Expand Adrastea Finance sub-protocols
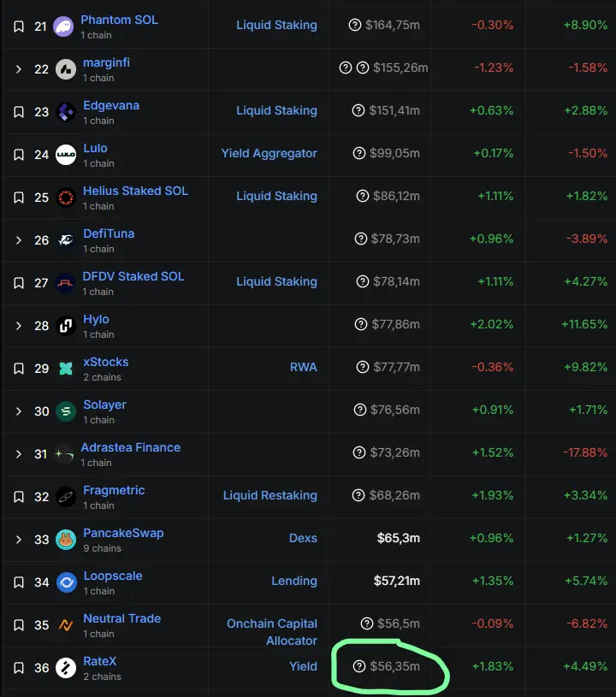Screen dimensions: 616x697 (x=18, y=454)
